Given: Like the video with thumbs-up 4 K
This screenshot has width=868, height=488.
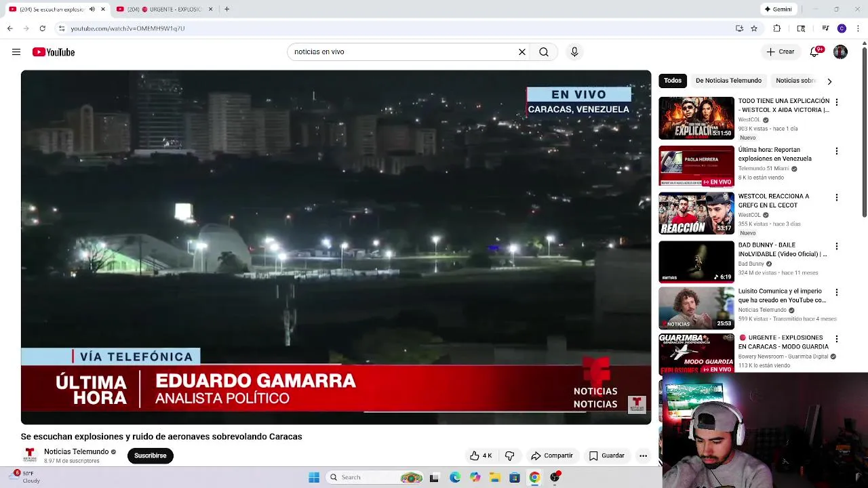Looking at the screenshot, I should click(481, 455).
